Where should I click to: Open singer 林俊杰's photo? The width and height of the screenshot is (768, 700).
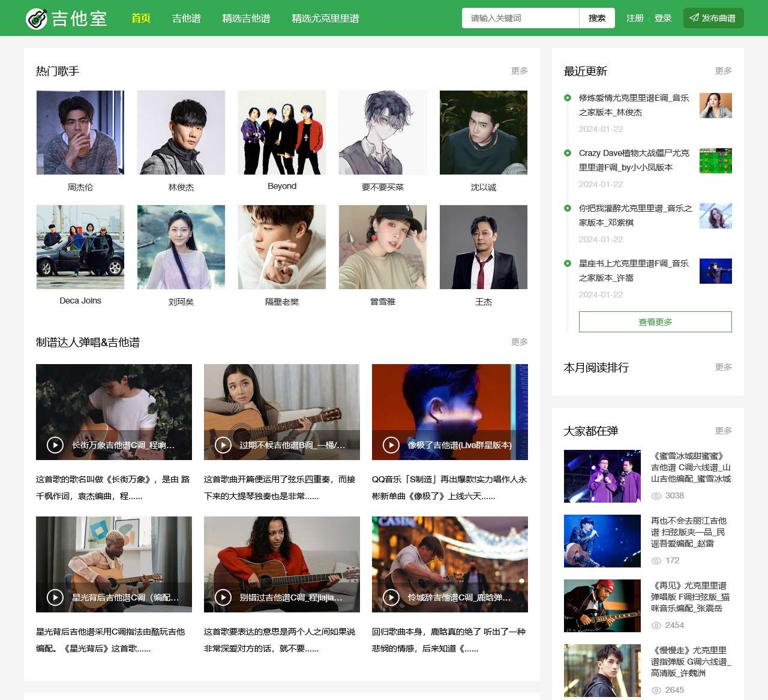(181, 133)
